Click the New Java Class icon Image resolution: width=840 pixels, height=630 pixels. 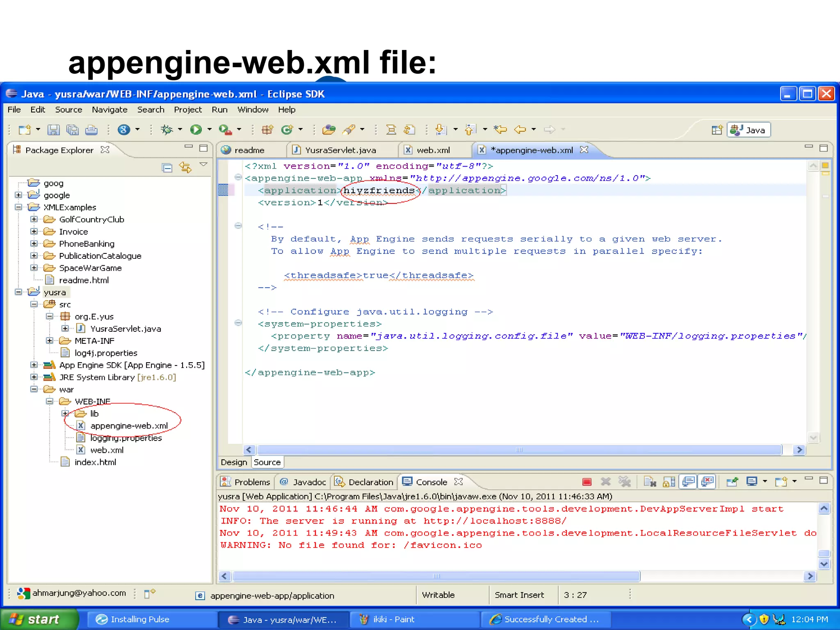pos(287,130)
